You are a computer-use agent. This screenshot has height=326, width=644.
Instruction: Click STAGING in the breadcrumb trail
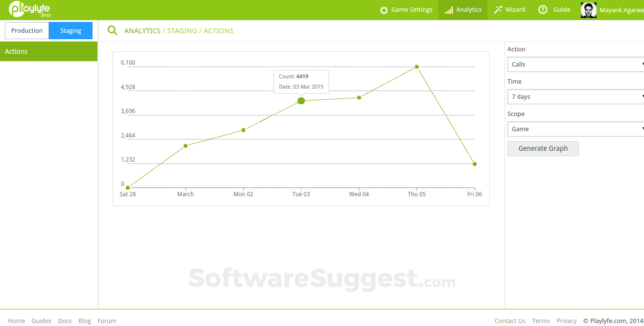coord(182,30)
